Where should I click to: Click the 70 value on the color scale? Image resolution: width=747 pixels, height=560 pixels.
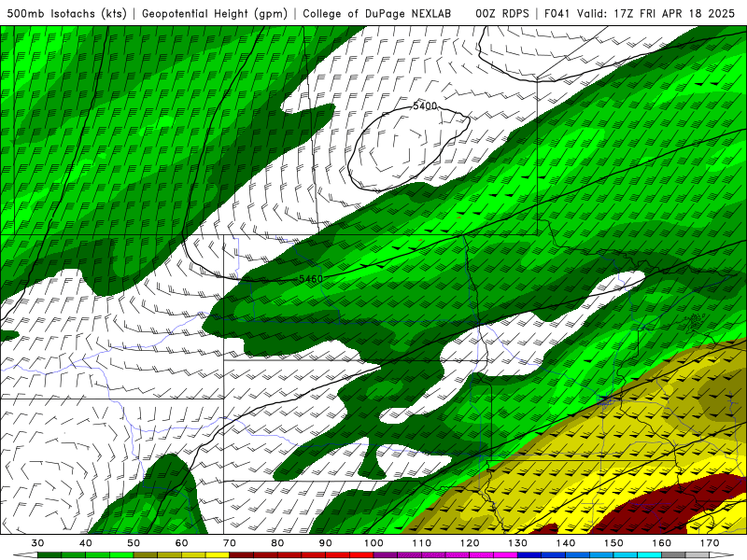230,543
